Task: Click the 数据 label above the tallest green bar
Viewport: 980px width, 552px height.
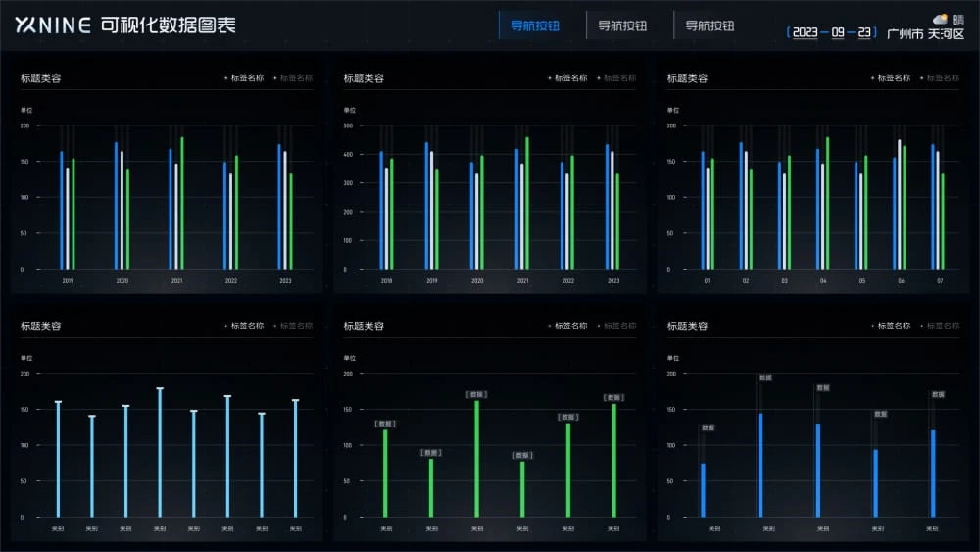Action: click(477, 394)
